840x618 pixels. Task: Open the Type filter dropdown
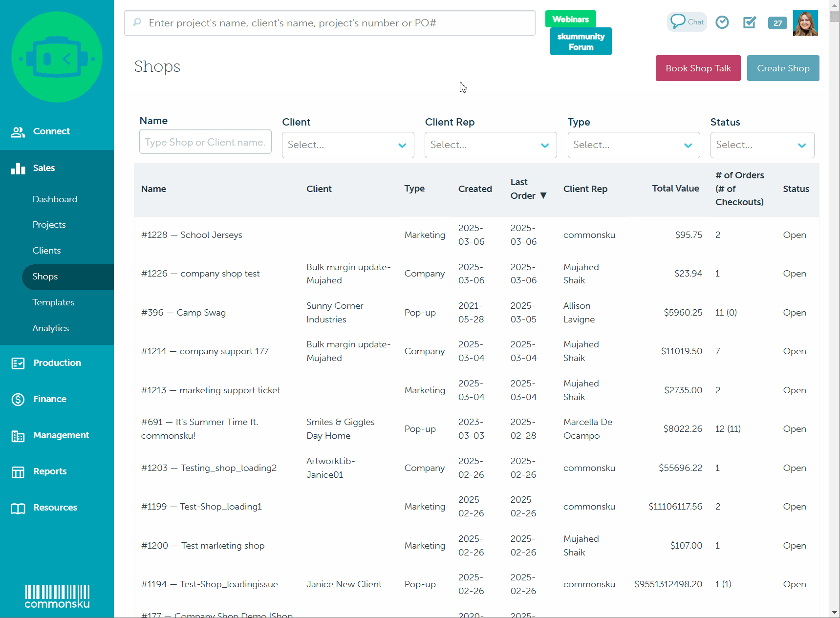[x=633, y=145]
